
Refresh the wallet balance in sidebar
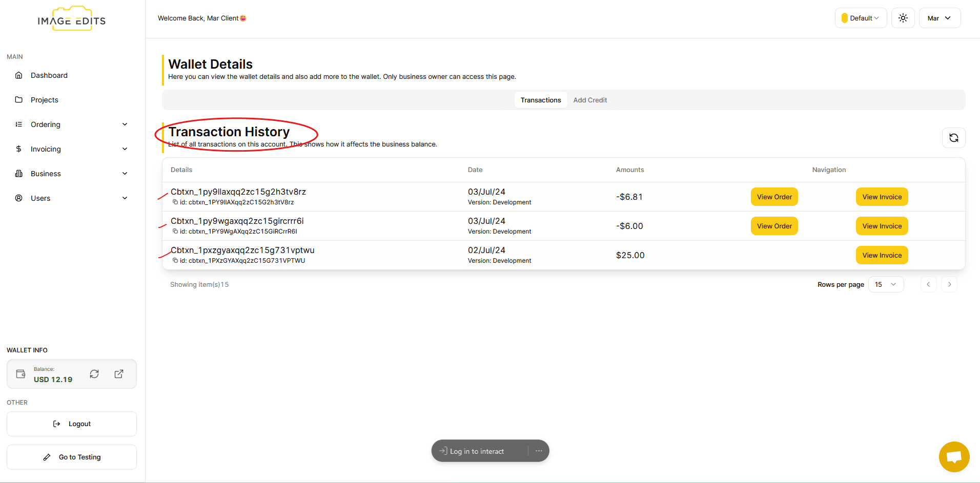[x=94, y=374]
